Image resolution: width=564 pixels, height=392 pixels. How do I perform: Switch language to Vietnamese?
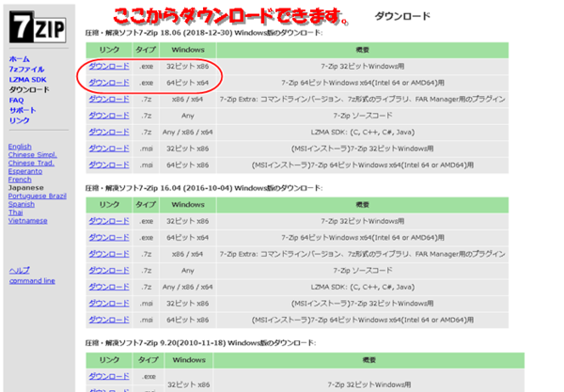pyautogui.click(x=27, y=221)
